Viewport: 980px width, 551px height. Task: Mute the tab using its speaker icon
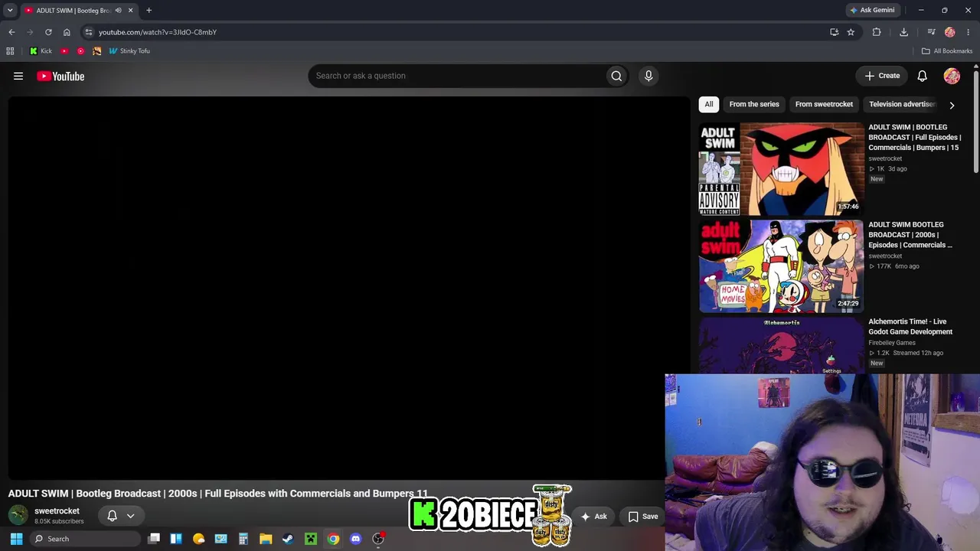(x=118, y=11)
